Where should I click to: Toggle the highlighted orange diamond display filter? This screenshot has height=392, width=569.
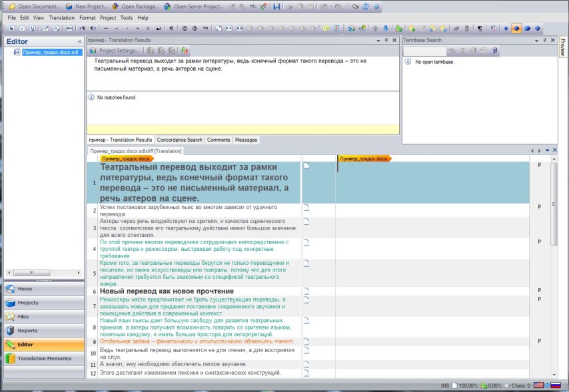click(x=516, y=29)
